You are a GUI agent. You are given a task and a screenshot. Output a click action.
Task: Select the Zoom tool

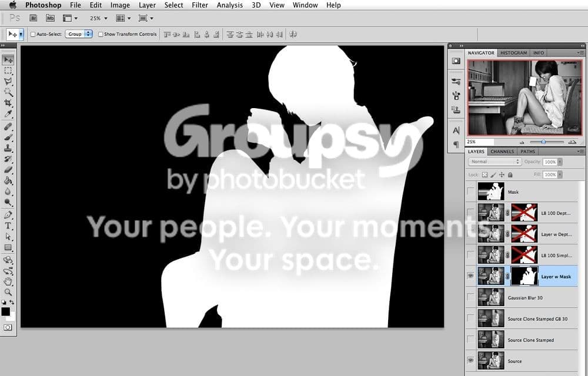point(8,292)
